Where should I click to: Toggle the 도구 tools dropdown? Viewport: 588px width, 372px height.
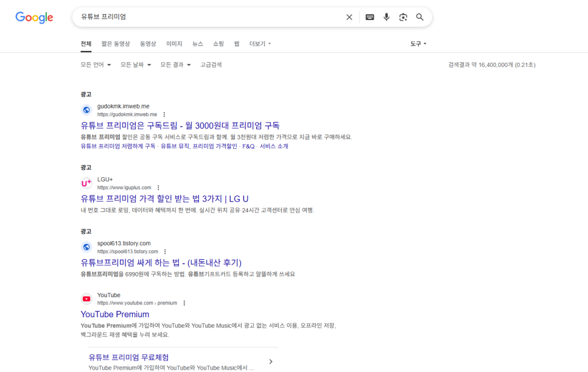(418, 44)
